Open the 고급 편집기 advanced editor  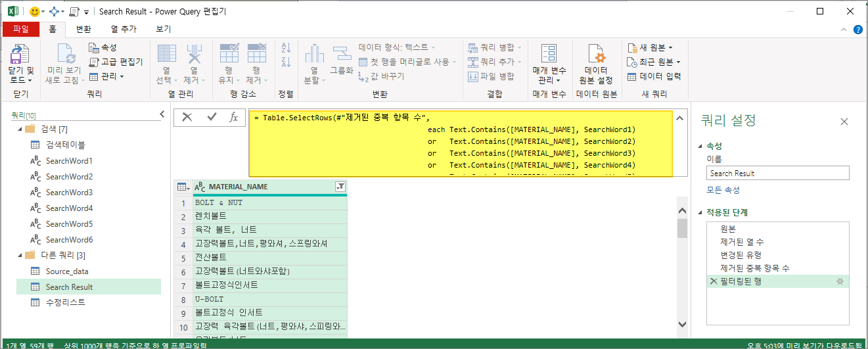coord(116,62)
